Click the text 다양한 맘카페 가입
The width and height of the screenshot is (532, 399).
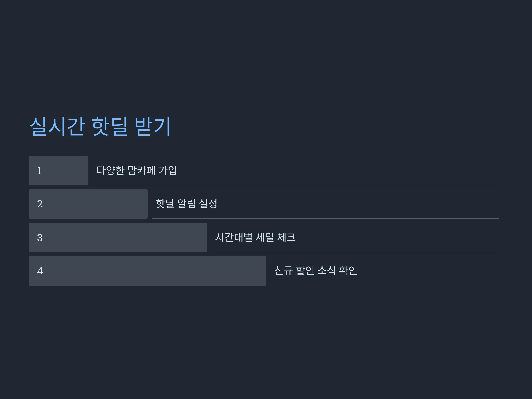[137, 170]
